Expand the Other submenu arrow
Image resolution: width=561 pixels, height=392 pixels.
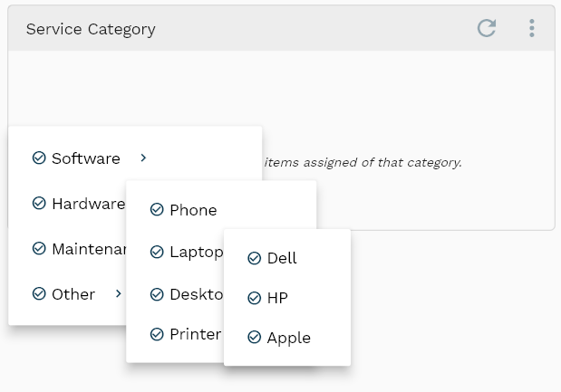(x=119, y=293)
